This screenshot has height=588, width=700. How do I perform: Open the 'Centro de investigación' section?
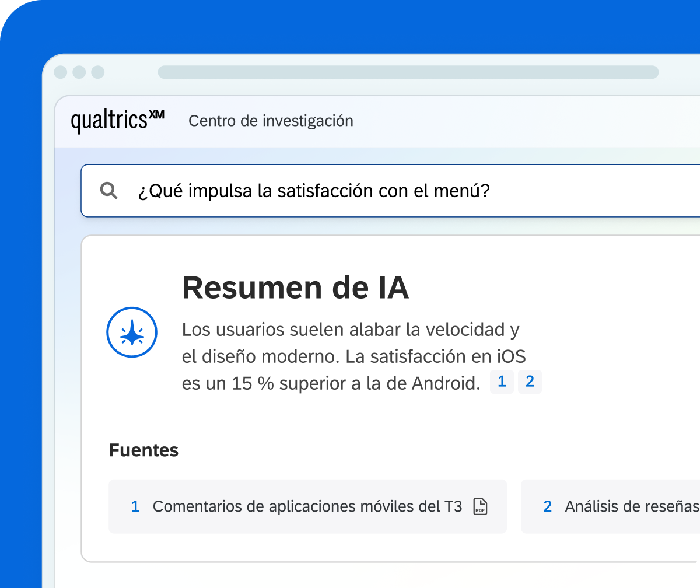click(271, 121)
